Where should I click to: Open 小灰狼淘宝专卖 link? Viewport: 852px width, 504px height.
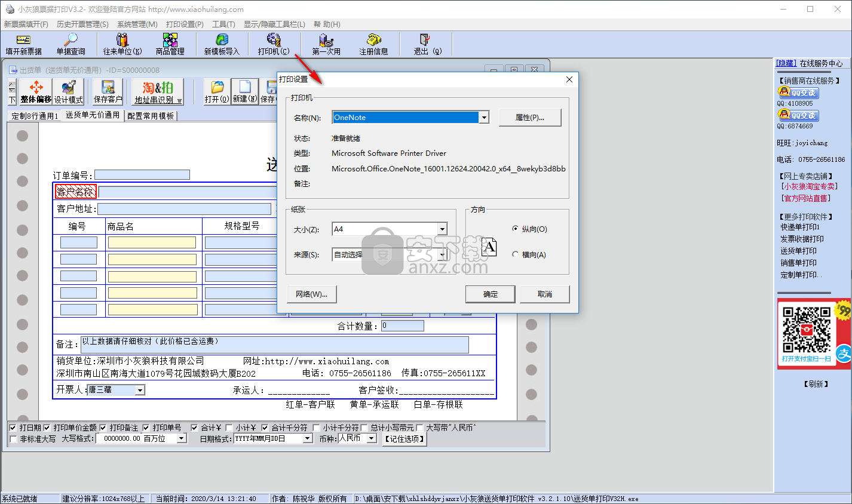(810, 187)
